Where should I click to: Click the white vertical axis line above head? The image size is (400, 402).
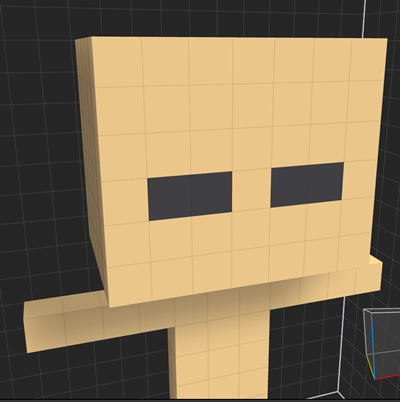click(364, 18)
